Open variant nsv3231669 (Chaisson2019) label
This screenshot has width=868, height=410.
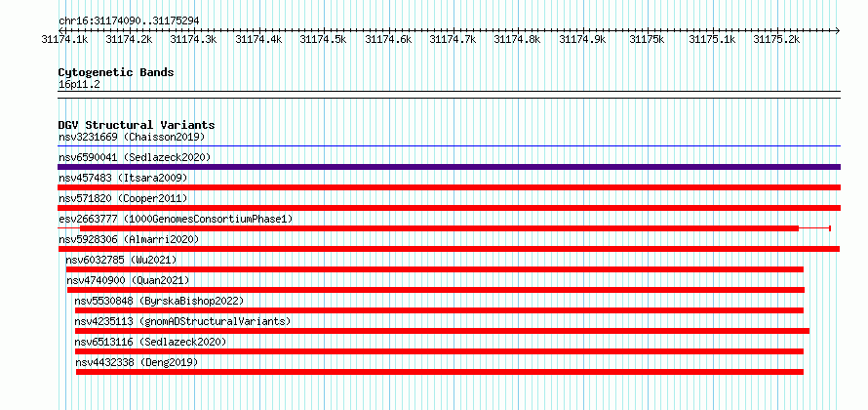[x=132, y=137]
